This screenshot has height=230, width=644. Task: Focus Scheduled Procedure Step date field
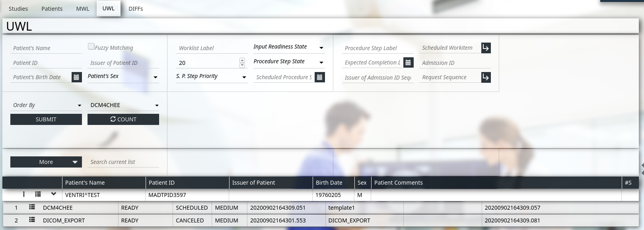[284, 77]
